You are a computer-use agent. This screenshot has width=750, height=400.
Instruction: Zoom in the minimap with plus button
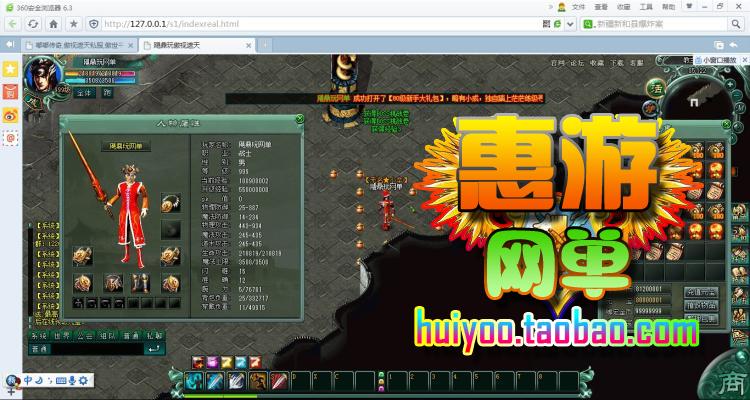coord(730,84)
